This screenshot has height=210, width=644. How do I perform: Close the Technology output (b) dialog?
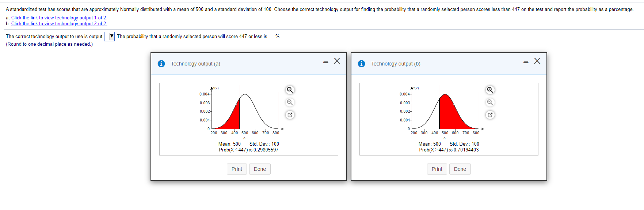[537, 61]
